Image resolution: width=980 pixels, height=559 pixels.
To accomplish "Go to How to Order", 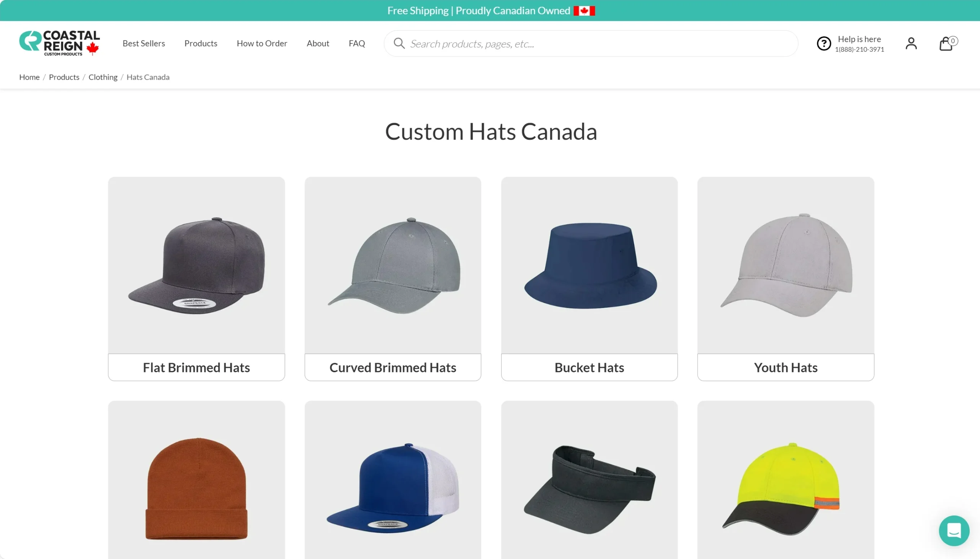I will pos(261,43).
